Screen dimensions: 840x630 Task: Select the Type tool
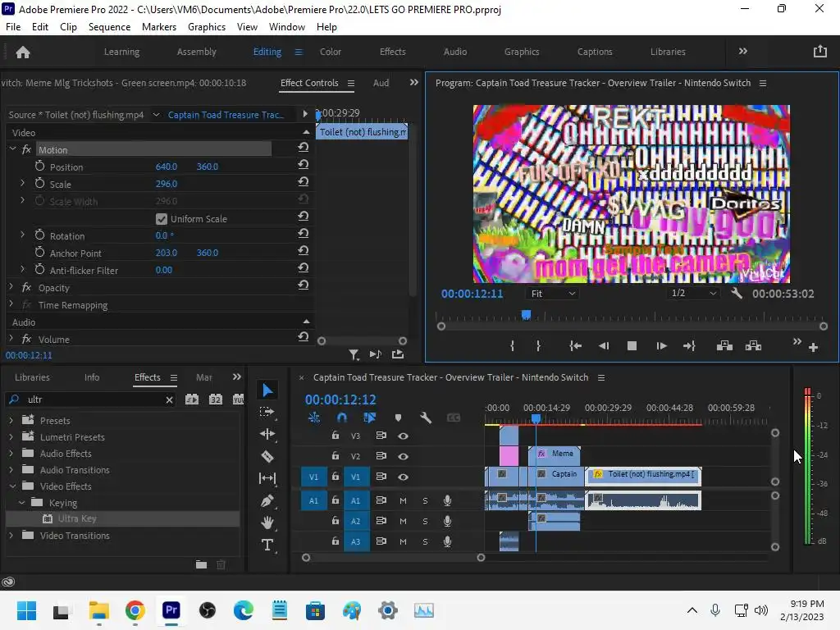(267, 545)
